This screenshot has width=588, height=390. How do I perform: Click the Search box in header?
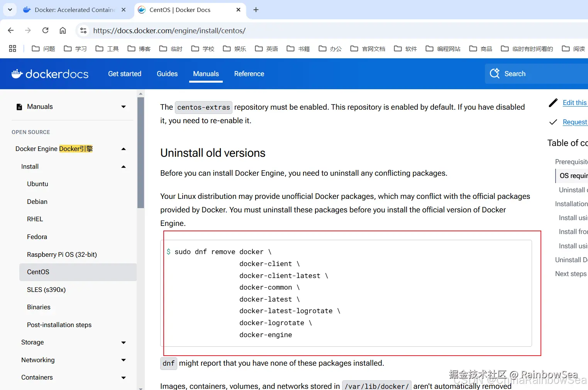click(x=536, y=74)
